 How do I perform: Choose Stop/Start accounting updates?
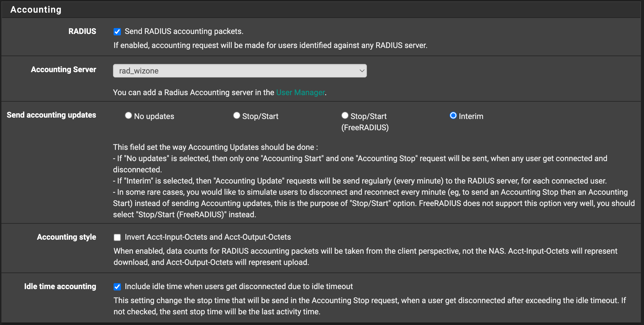point(237,115)
